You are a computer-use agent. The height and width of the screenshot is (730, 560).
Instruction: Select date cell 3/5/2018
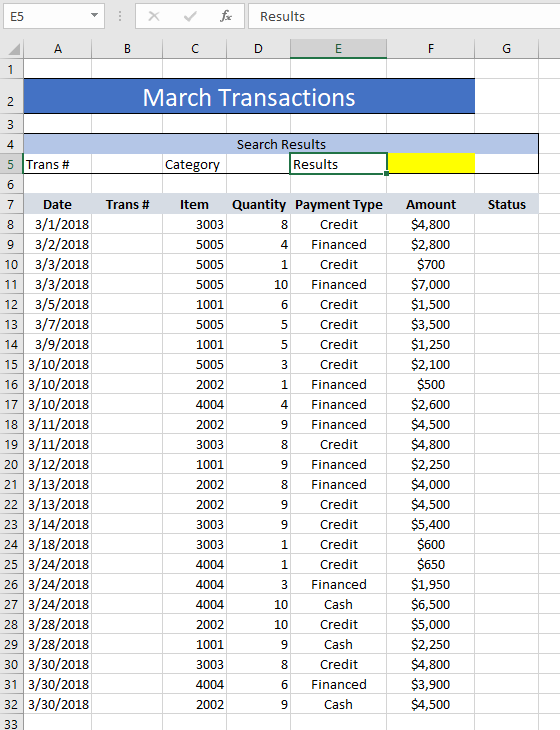[x=58, y=304]
